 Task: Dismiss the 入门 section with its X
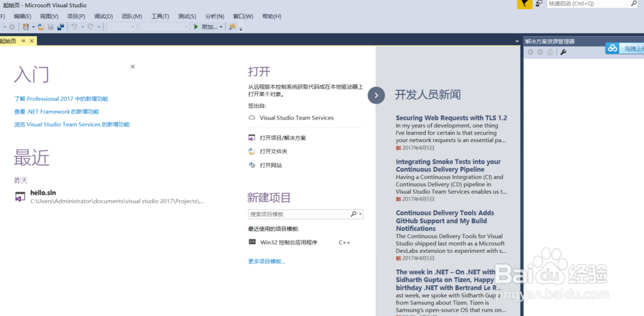point(133,66)
